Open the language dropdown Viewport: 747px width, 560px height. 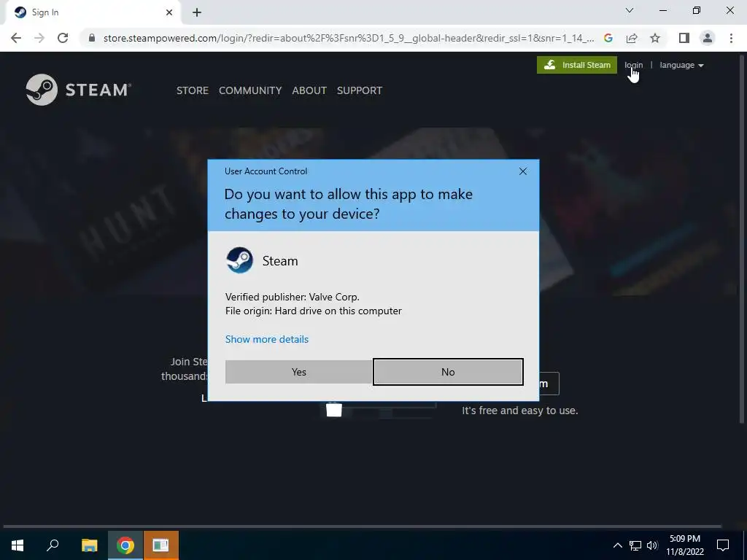[681, 65]
